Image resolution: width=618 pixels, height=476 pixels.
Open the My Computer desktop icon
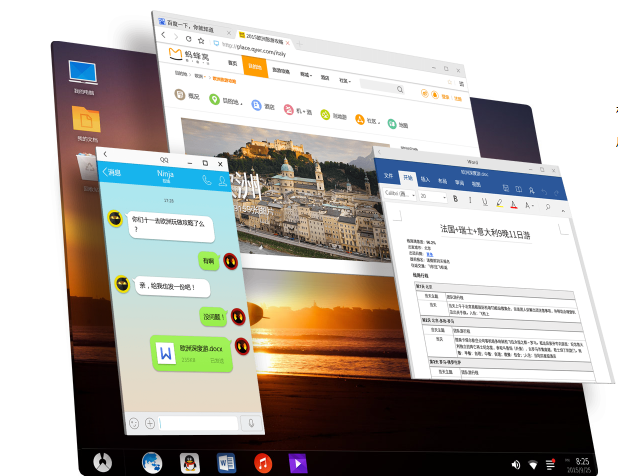83,72
